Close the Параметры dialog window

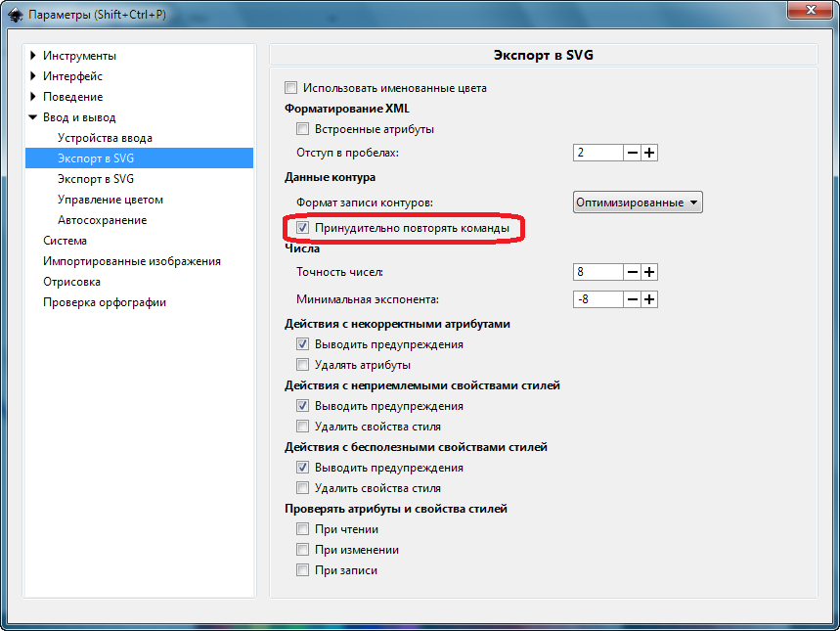808,12
